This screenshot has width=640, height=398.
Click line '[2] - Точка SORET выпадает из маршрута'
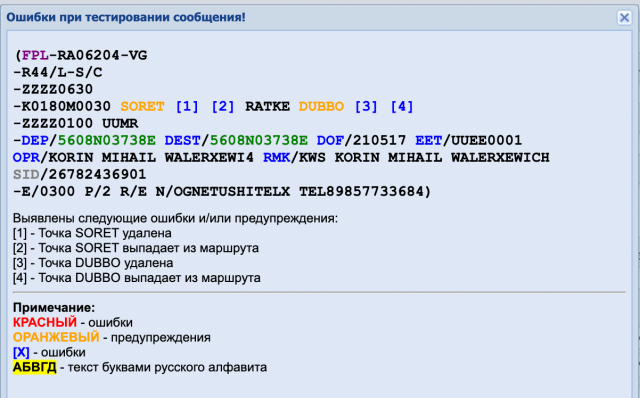click(136, 248)
